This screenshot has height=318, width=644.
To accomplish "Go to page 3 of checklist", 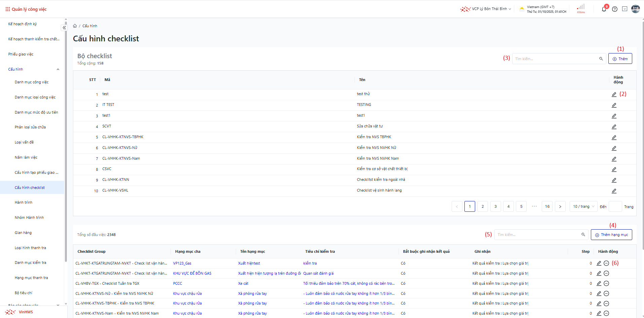I will click(x=495, y=206).
